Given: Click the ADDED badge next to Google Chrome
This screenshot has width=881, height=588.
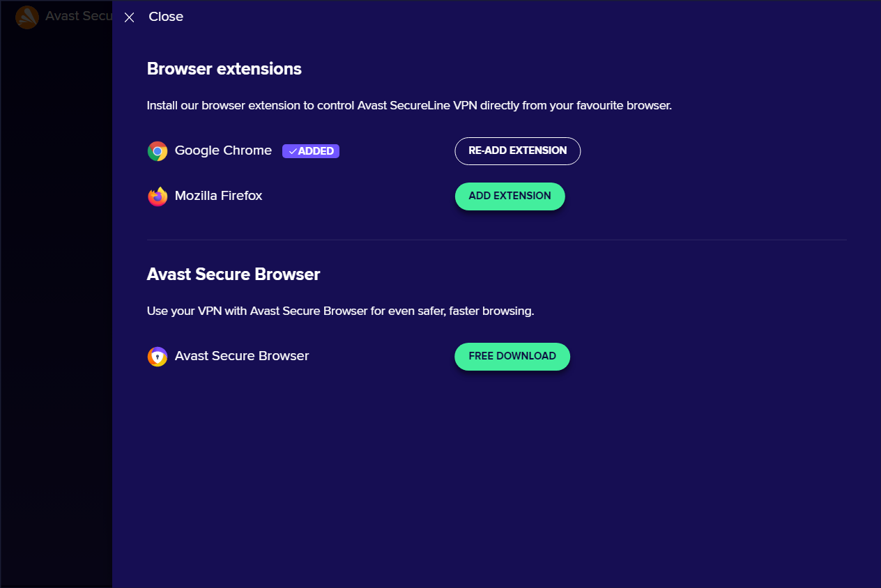Looking at the screenshot, I should click(311, 151).
